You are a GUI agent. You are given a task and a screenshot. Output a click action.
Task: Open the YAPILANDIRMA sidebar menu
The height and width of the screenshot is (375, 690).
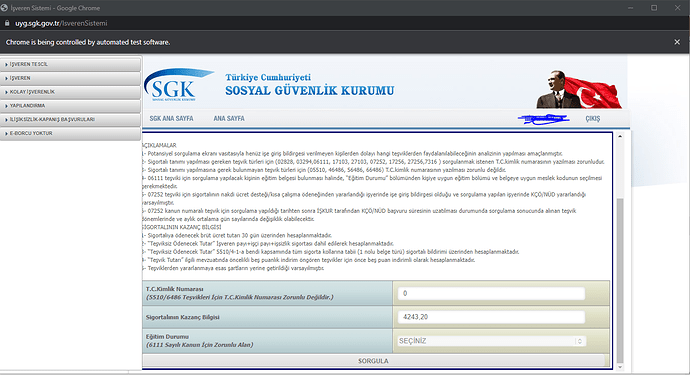point(70,106)
